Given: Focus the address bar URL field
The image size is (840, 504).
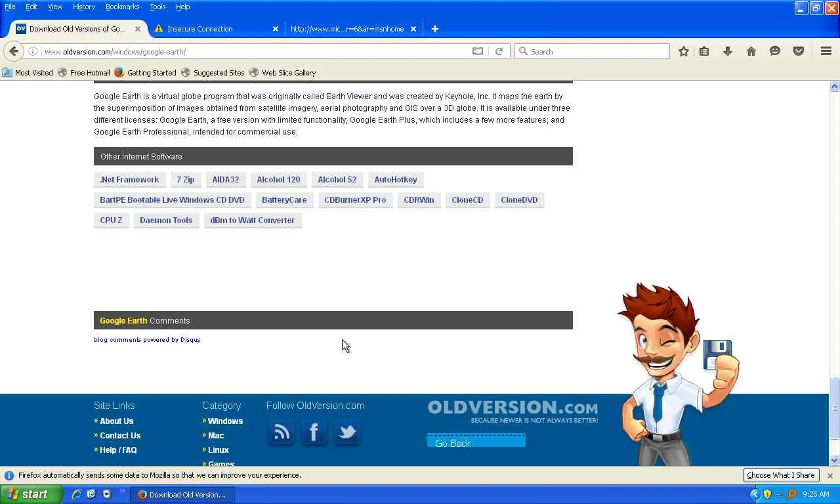Looking at the screenshot, I should [x=256, y=51].
